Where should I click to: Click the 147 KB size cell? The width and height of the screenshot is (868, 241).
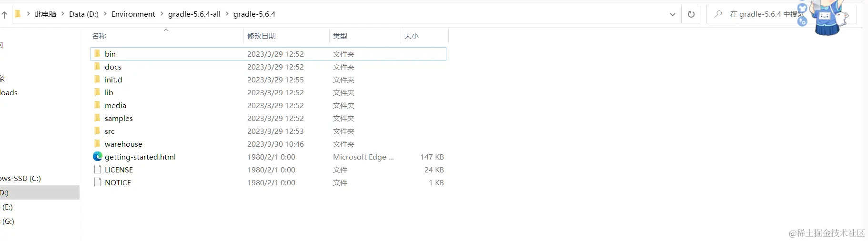[432, 157]
